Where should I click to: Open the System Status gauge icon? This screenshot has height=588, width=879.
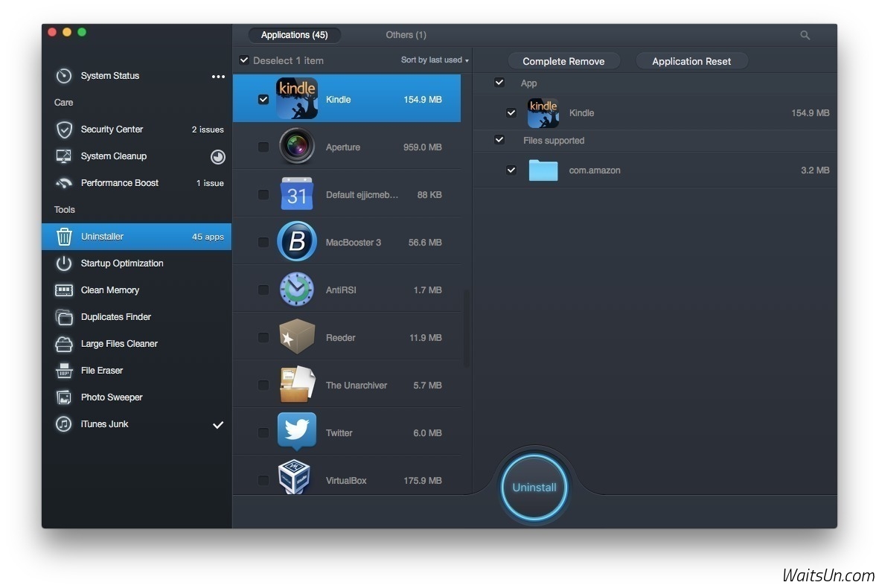coord(64,76)
